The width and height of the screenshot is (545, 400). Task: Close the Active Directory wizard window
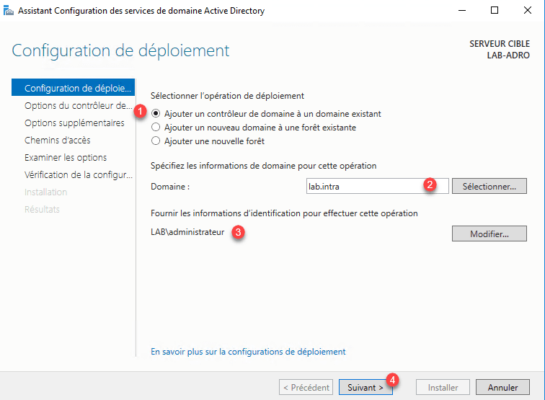coord(527,10)
